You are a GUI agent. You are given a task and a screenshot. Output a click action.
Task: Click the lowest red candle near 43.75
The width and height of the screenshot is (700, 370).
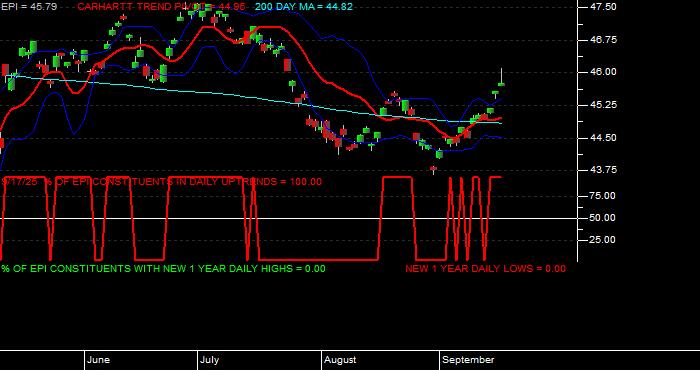click(x=433, y=169)
